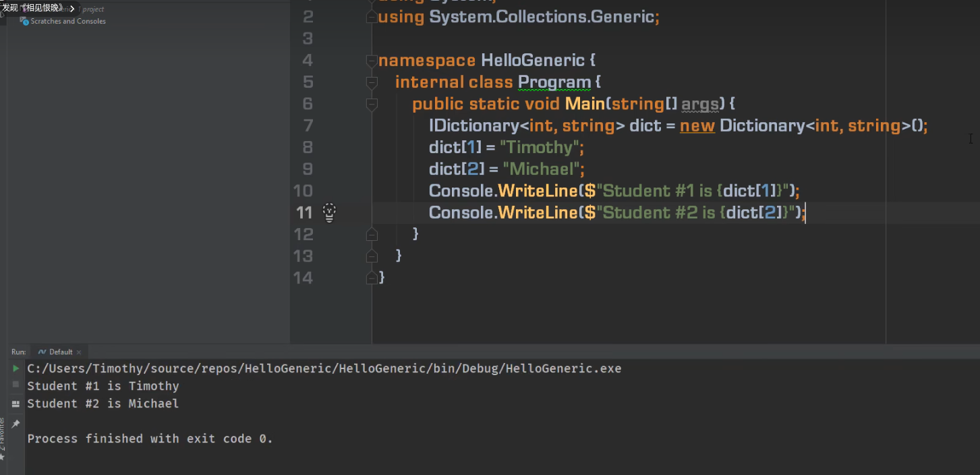Click the lightbulb quick-fix icon on line 11
The height and width of the screenshot is (475, 980).
pyautogui.click(x=328, y=213)
